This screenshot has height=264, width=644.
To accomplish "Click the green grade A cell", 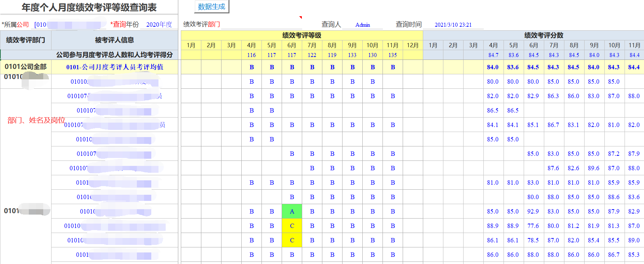I will [292, 211].
